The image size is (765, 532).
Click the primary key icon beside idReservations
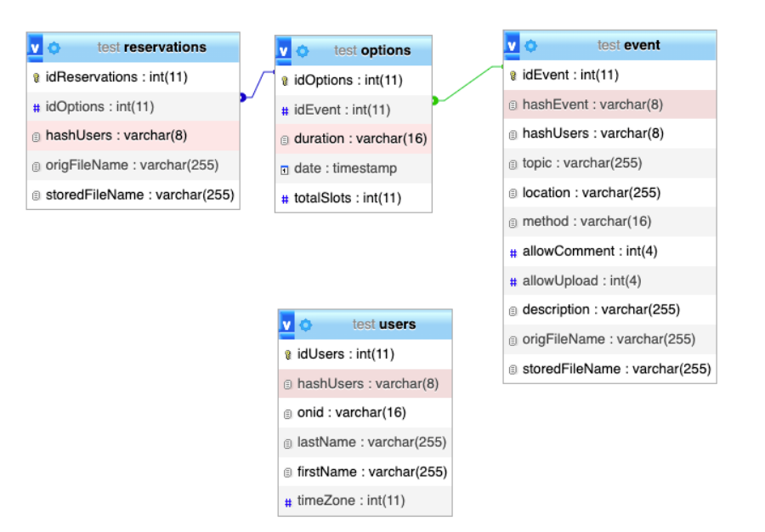34,77
